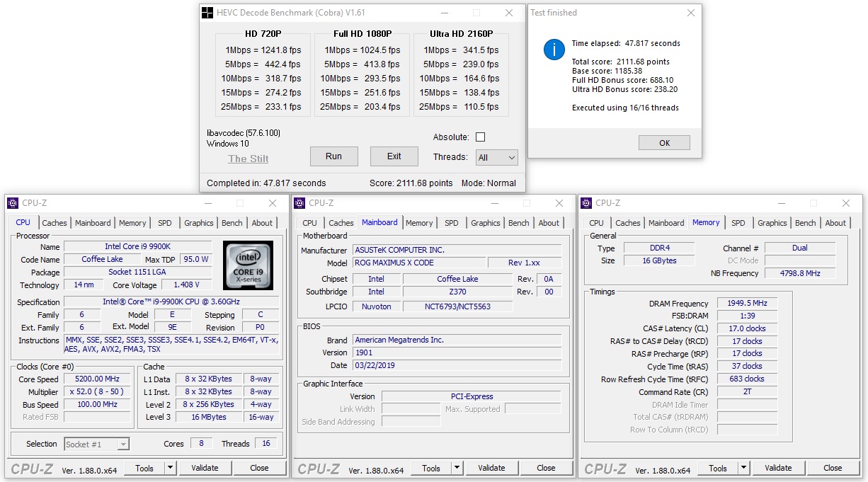Click the Intel Core i9 processor logo
868x482 pixels.
[249, 265]
